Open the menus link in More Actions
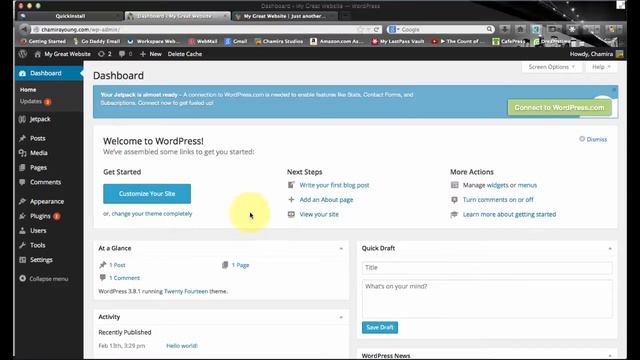The width and height of the screenshot is (640, 360). click(527, 185)
